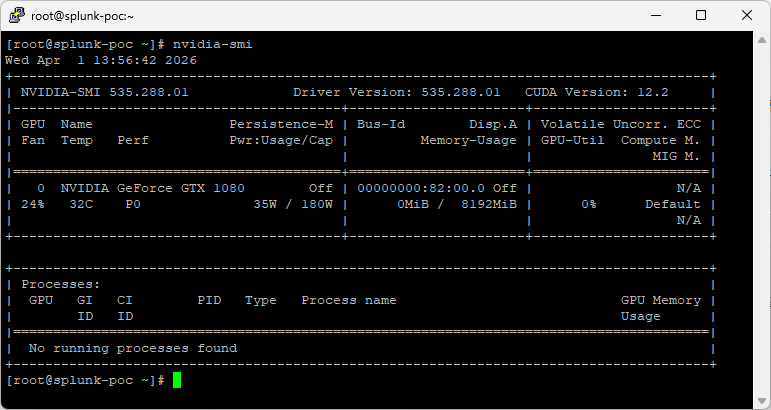Screen dimensions: 771x410
Task: Click the GPU utilization value '0%'
Action: [x=589, y=205]
